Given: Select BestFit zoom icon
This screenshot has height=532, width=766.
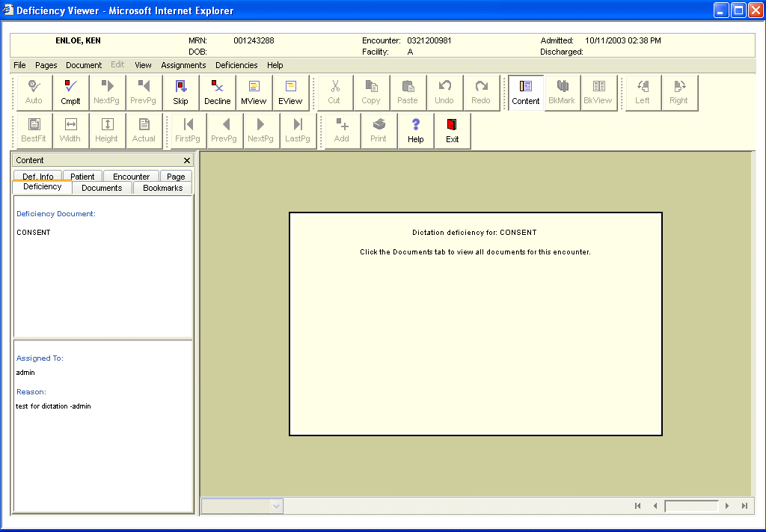Looking at the screenshot, I should pos(34,131).
